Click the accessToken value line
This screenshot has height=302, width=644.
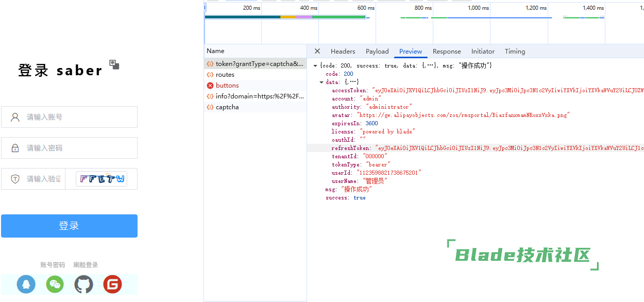click(487, 90)
